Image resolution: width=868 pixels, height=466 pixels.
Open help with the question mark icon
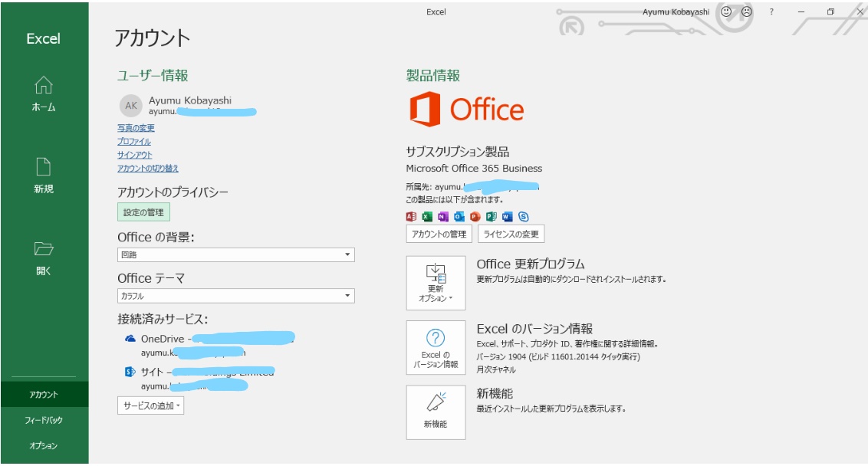[771, 11]
